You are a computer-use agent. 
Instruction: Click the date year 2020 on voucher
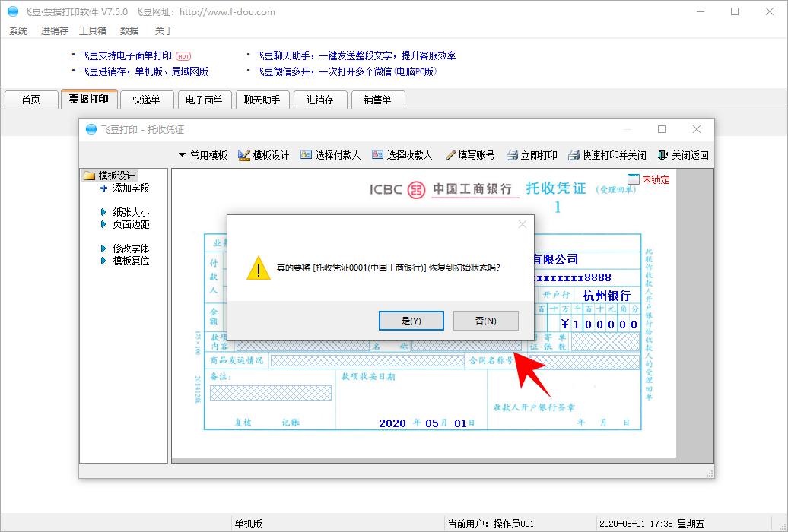pyautogui.click(x=392, y=423)
